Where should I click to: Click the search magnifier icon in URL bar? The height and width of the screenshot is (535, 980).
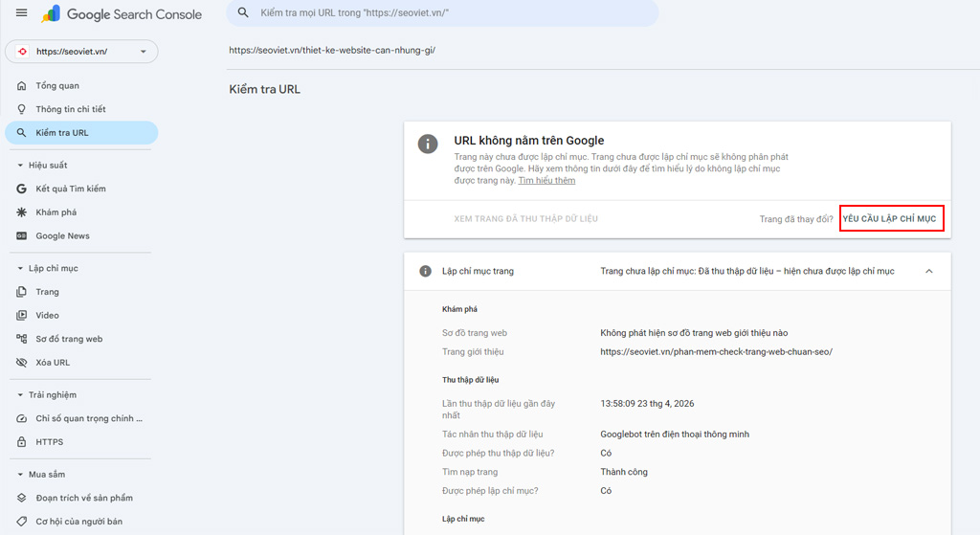243,12
